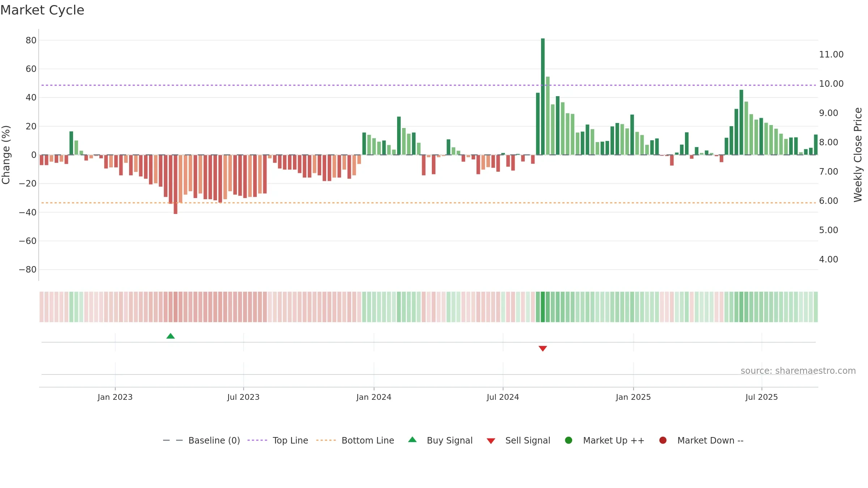The width and height of the screenshot is (868, 488).
Task: Click the darkest green heatmap cell in the strip
Action: 543,307
